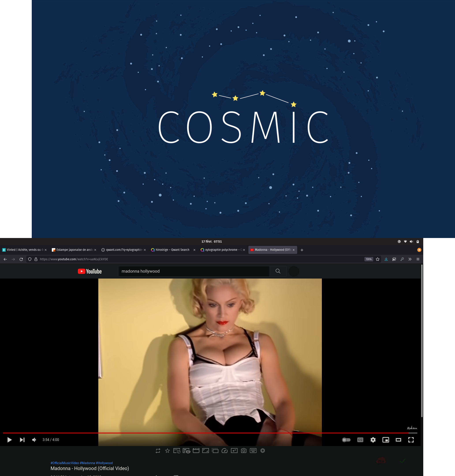Click the YouTube search magnifier button
Screen dimensions: 455x476
click(x=278, y=271)
